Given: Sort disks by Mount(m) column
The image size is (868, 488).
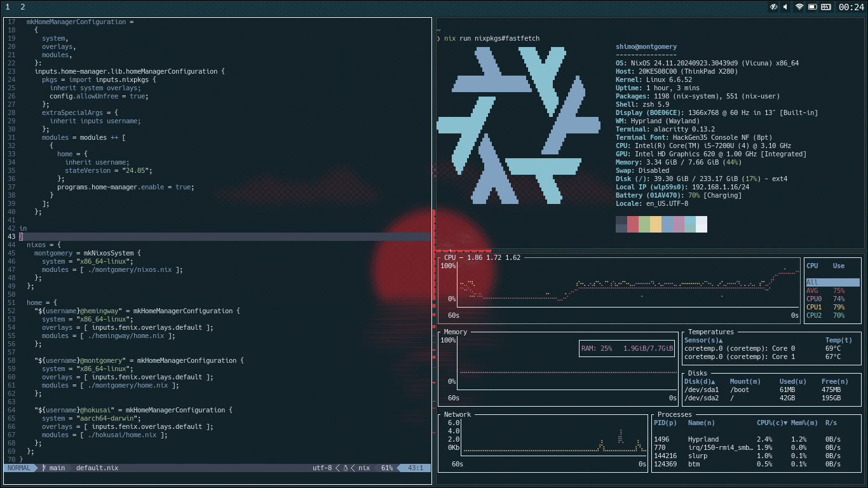Looking at the screenshot, I should pos(745,381).
